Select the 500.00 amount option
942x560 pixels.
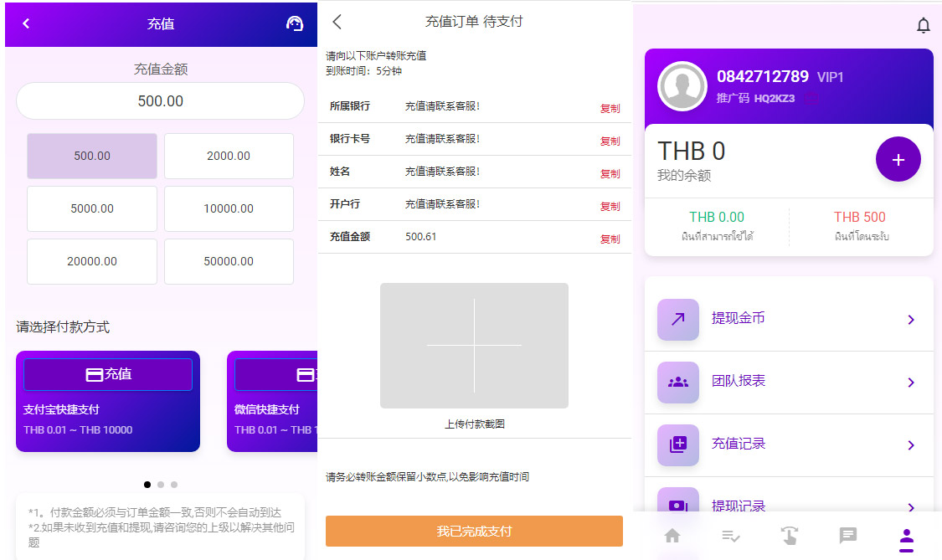point(92,156)
